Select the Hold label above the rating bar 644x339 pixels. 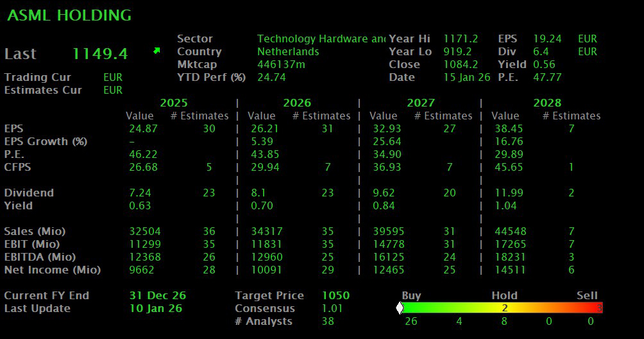[504, 295]
